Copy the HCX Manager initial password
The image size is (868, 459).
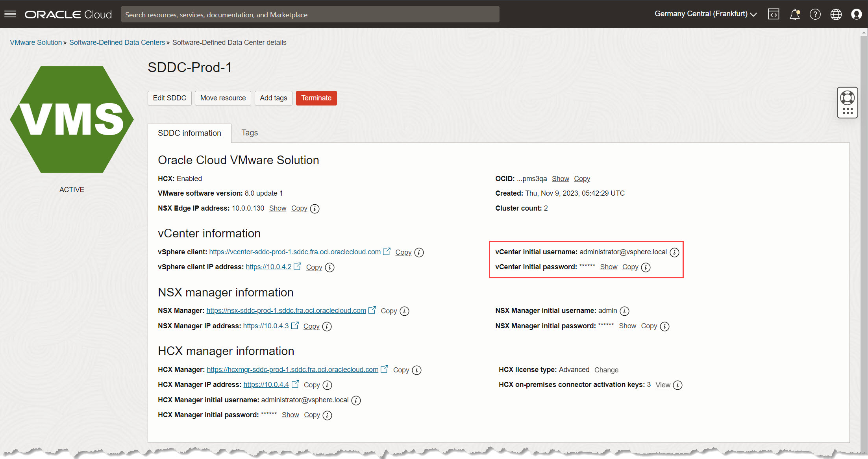point(312,415)
